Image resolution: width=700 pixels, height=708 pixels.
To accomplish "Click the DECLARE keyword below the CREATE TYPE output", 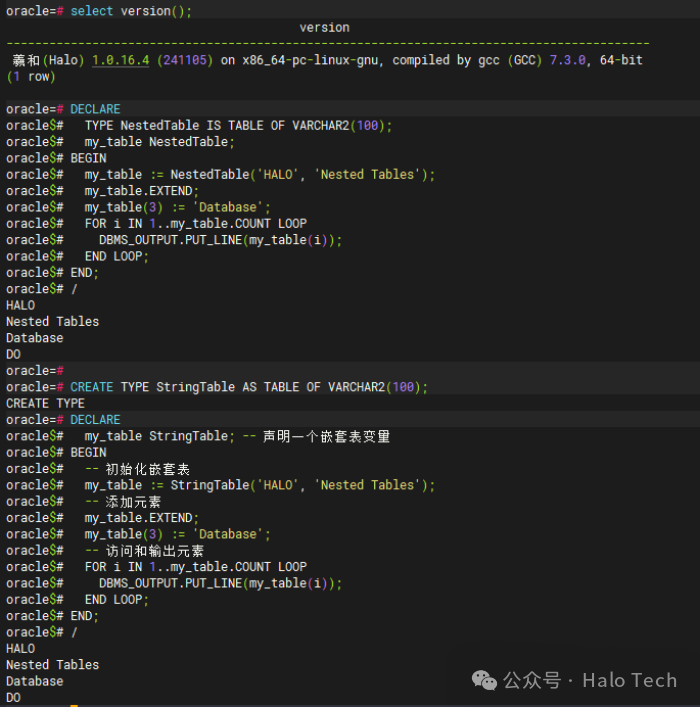I will tap(95, 420).
